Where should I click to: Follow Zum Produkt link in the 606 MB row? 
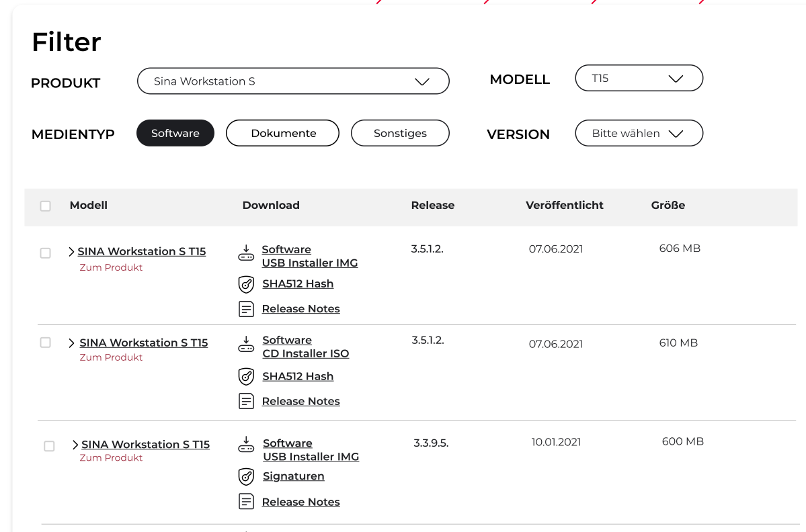coord(111,267)
